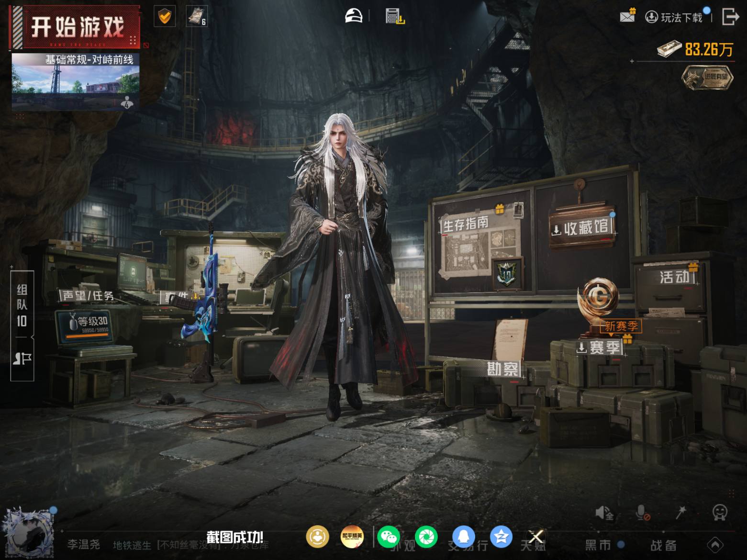Toggle the microphone icon
The height and width of the screenshot is (560, 747).
(x=643, y=513)
